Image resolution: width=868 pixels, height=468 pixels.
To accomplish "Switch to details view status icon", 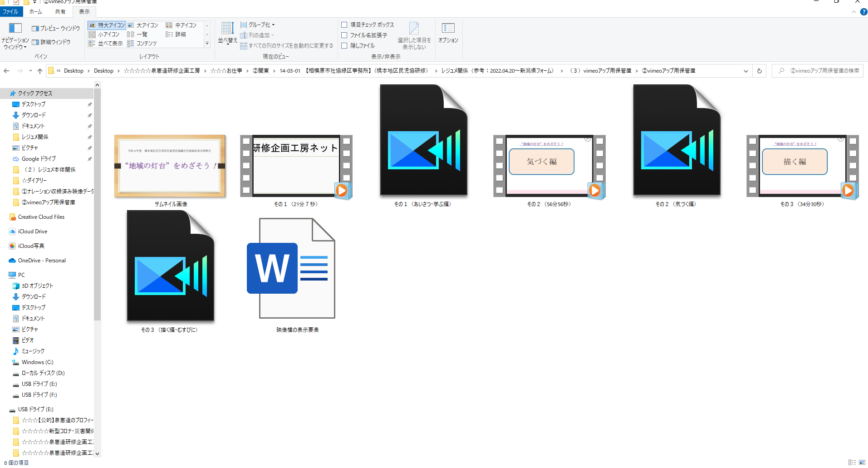I will (852, 463).
